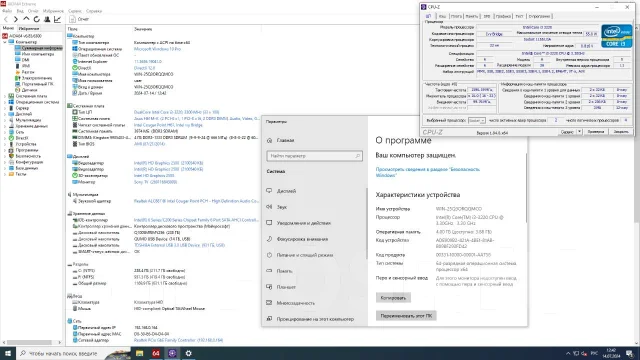Screen dimensions: 640x360
Task: Select IPMI tree item
Action: [26, 66]
